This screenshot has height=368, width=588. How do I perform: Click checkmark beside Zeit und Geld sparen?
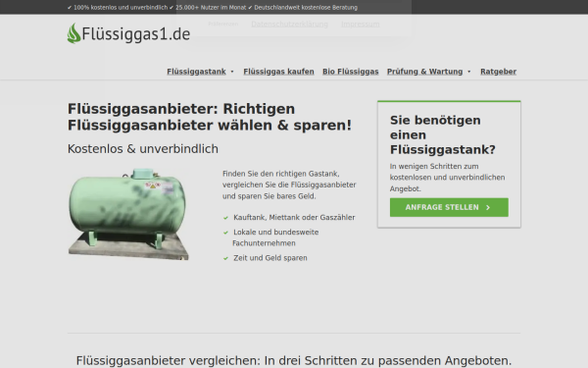click(x=225, y=258)
